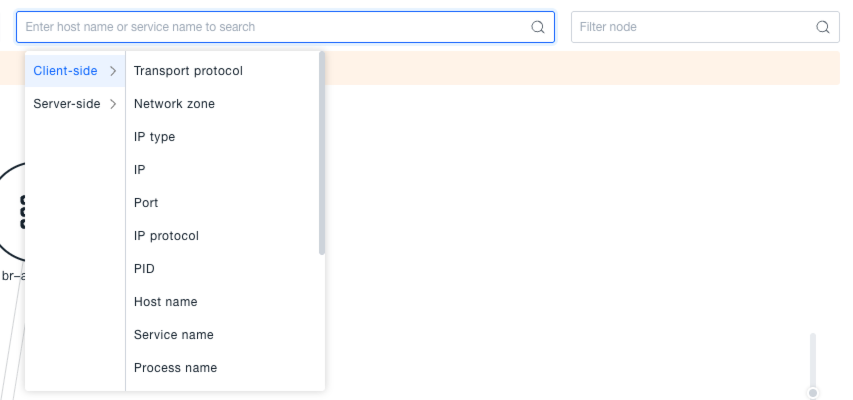The image size is (853, 400).
Task: Select IP type in the dropdown
Action: [154, 137]
